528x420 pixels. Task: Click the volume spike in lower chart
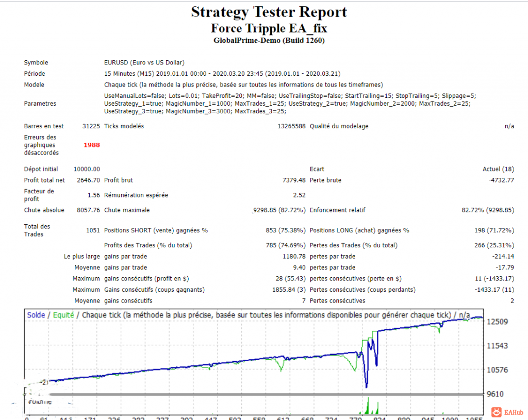click(x=368, y=406)
